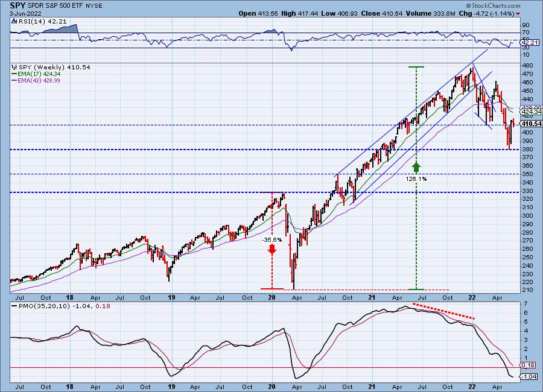This screenshot has width=543, height=392.
Task: Click the green up arrow above 126.1%
Action: pyautogui.click(x=416, y=167)
